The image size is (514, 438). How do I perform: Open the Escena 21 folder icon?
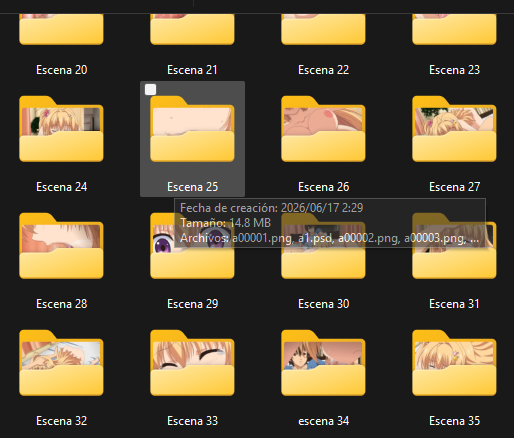pyautogui.click(x=192, y=29)
